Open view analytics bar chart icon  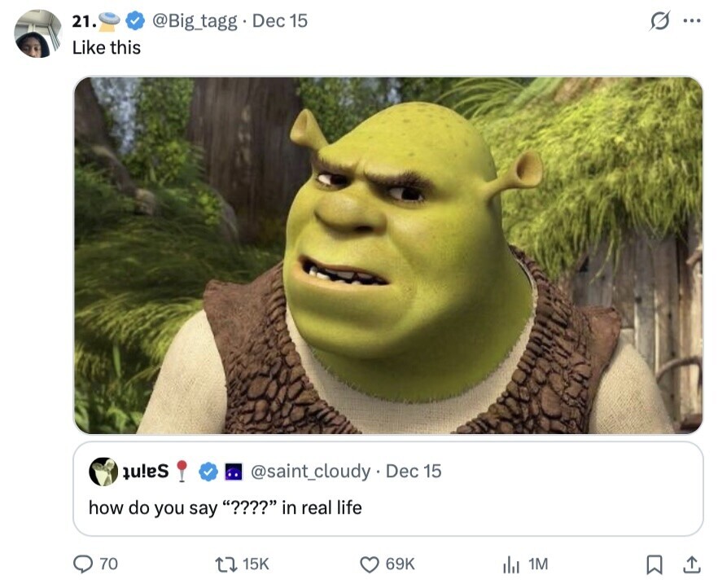[x=511, y=564]
